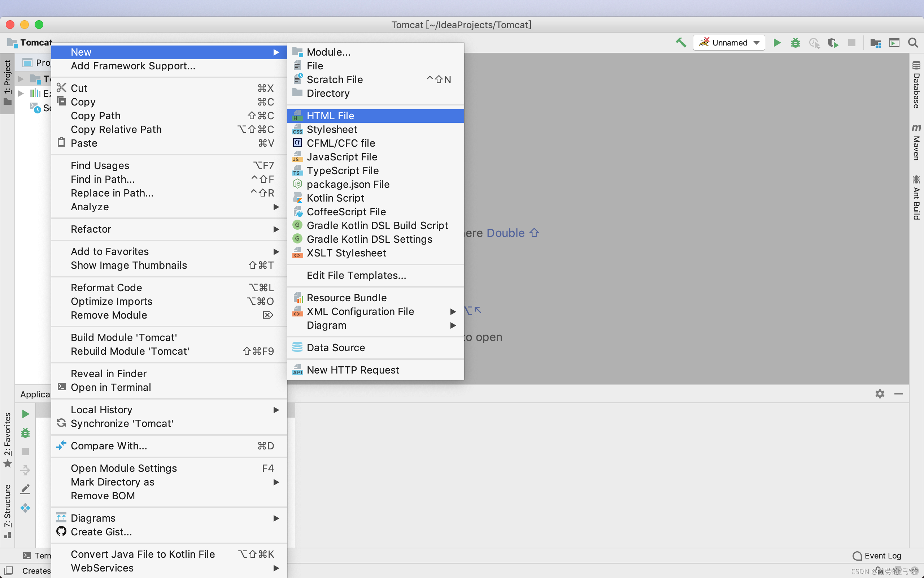Click Build Module 'Tomcat'

pyautogui.click(x=169, y=337)
